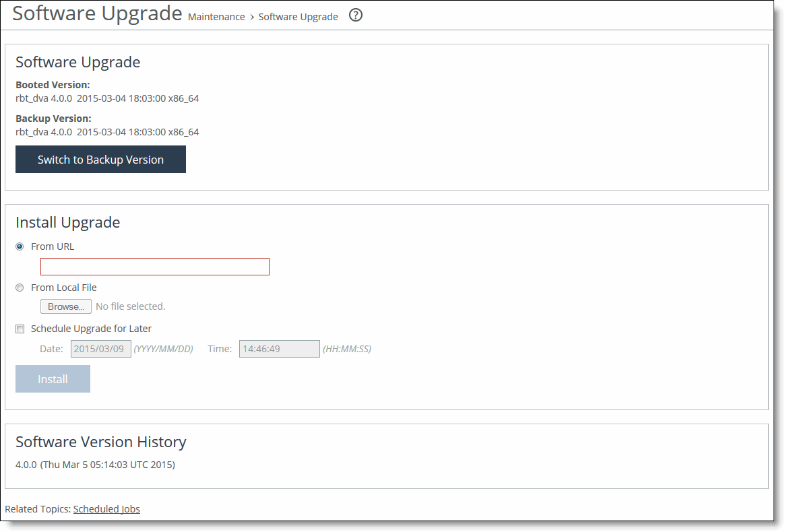Open the help question mark icon
This screenshot has width=785, height=532.
pyautogui.click(x=356, y=15)
